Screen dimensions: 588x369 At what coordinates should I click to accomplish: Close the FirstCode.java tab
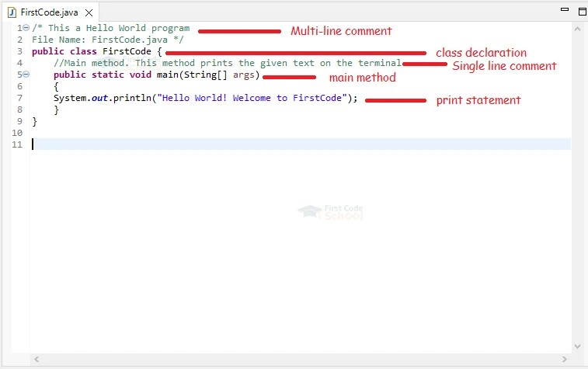pyautogui.click(x=89, y=12)
